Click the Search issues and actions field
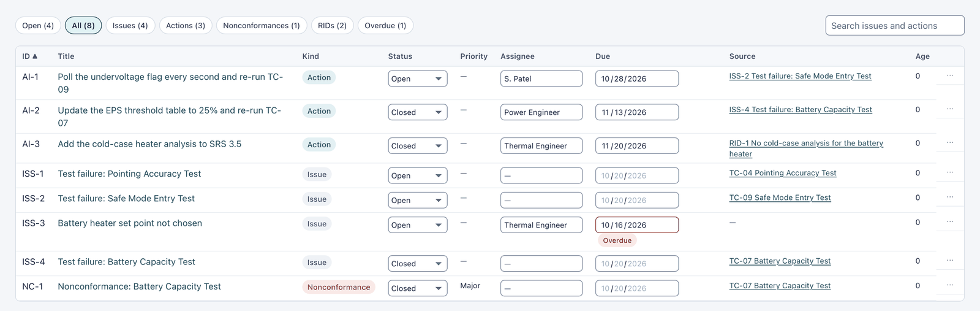Screen dimensions: 980x311 (895, 26)
